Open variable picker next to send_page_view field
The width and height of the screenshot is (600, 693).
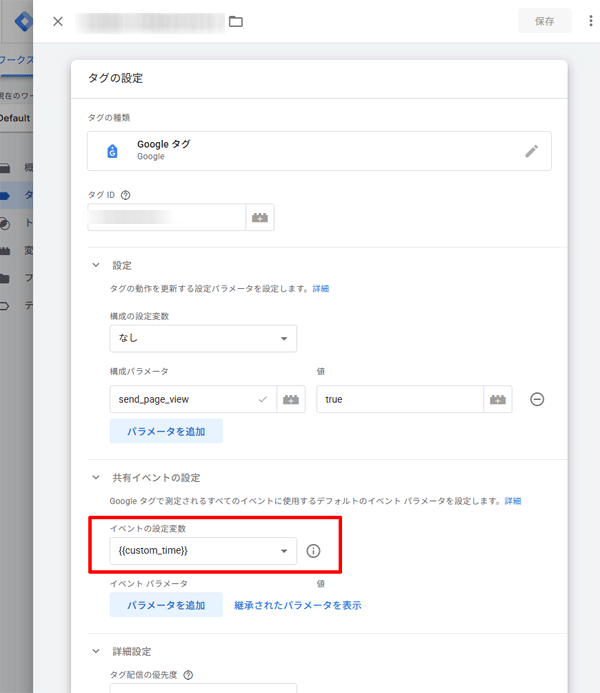[292, 399]
